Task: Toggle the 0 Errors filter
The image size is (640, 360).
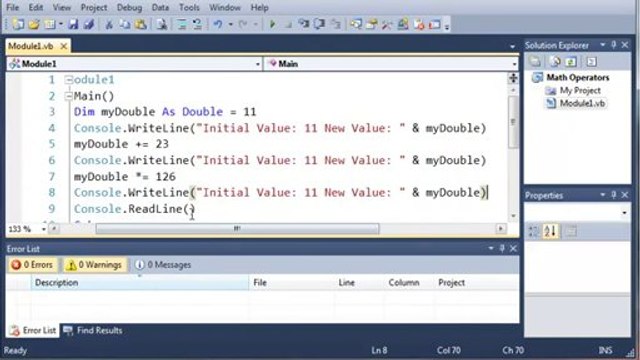Action: tap(32, 265)
